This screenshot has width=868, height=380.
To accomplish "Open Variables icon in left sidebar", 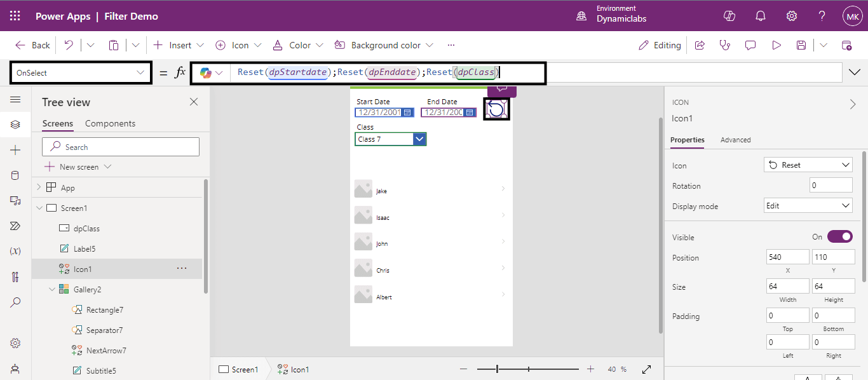I will [x=15, y=251].
